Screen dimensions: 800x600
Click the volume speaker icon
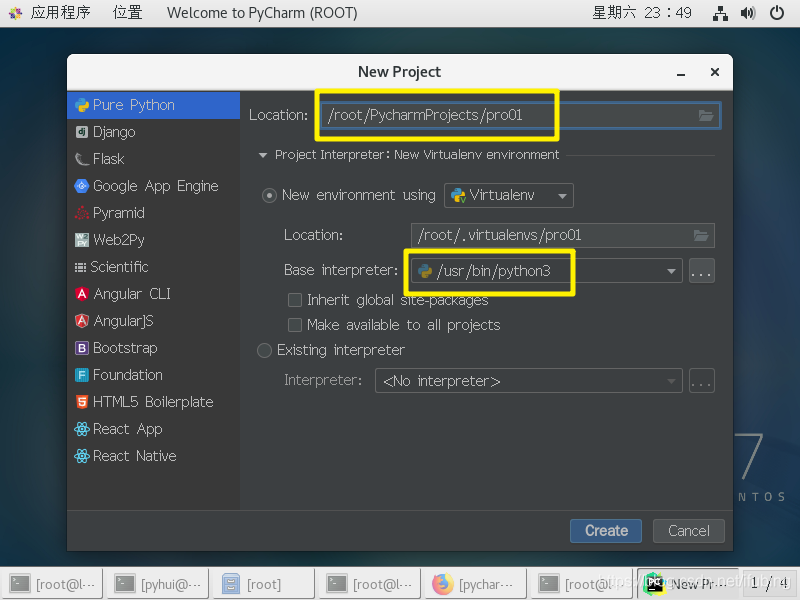tap(748, 13)
